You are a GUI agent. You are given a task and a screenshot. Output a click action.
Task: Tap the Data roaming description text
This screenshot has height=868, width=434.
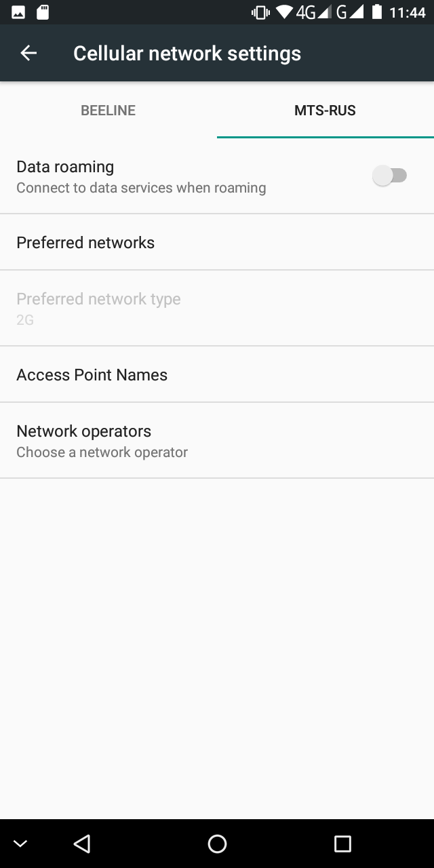(141, 188)
